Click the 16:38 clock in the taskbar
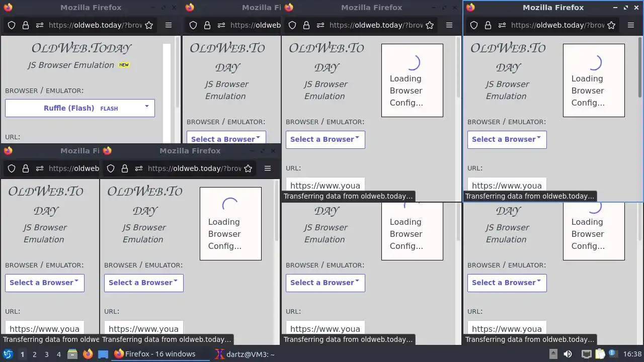The height and width of the screenshot is (362, 644). coord(632,354)
